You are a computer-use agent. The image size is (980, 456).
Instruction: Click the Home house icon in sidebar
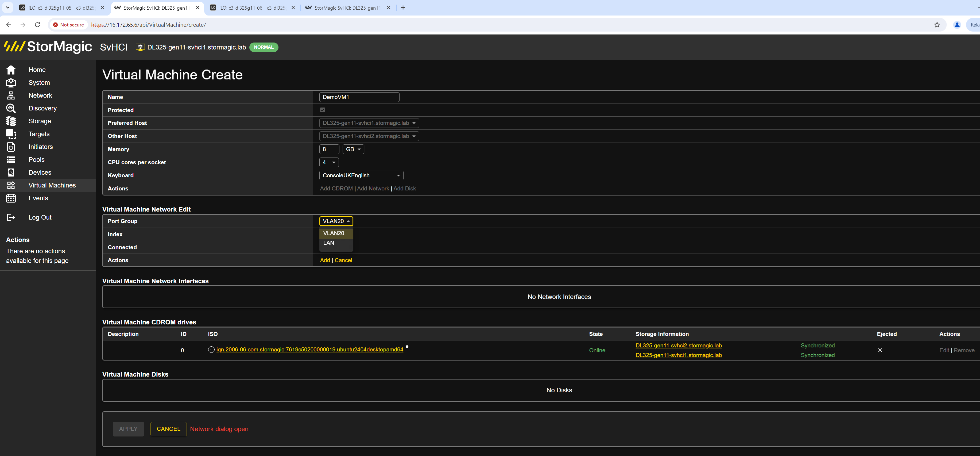click(11, 70)
